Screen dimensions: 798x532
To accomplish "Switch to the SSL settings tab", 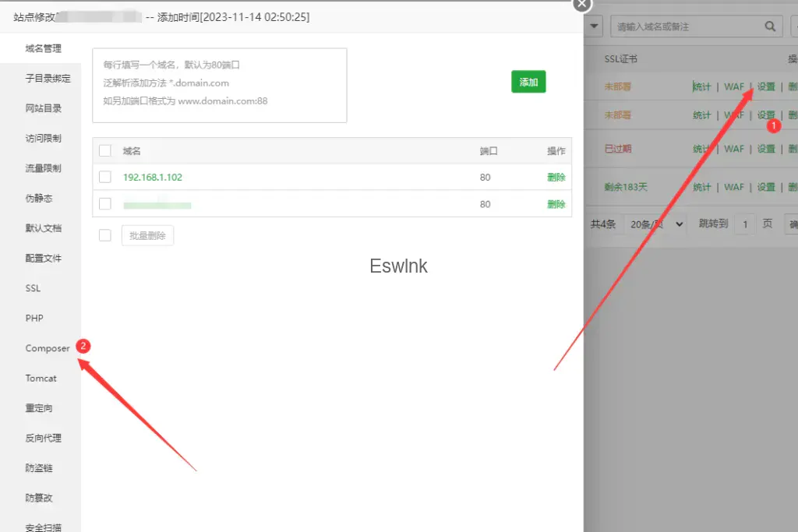I will (33, 288).
